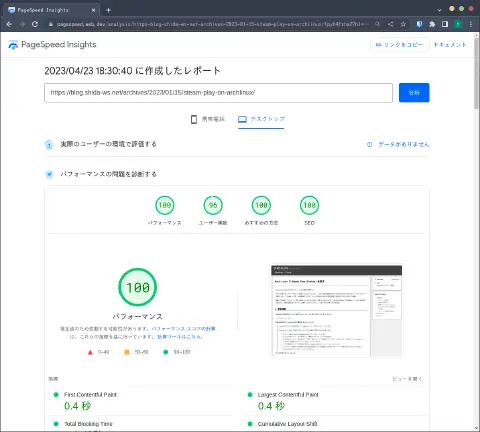Screen dimensions: 480x432
Task: Open the extensions puzzle icon
Action: click(432, 24)
